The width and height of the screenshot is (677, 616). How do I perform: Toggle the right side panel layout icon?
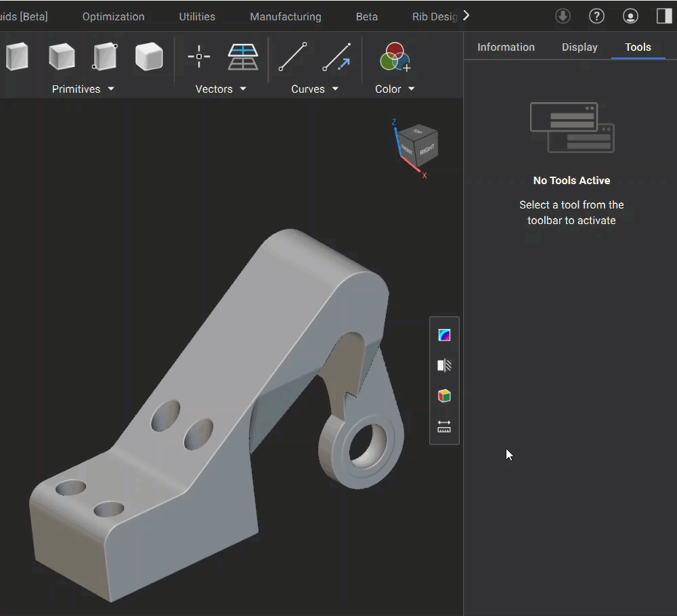664,16
